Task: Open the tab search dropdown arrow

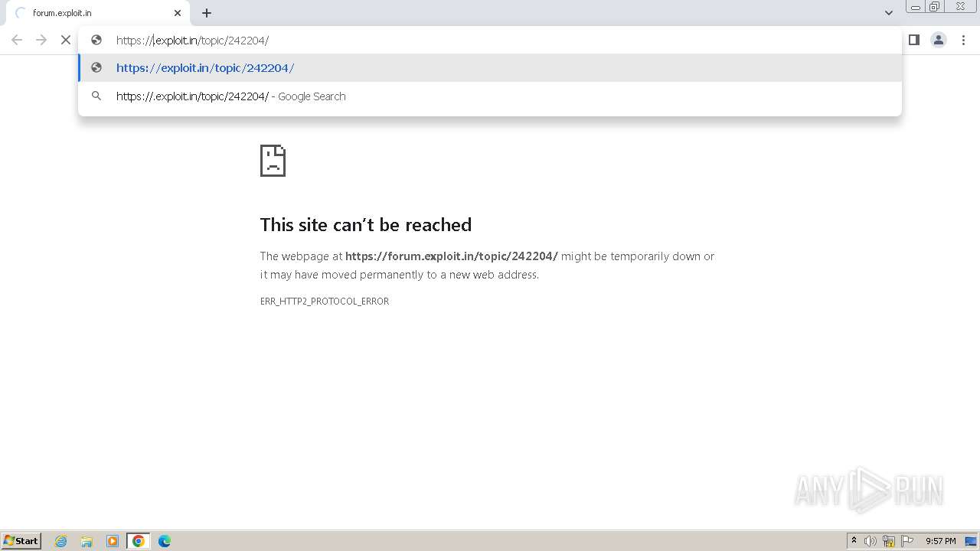Action: 888,13
